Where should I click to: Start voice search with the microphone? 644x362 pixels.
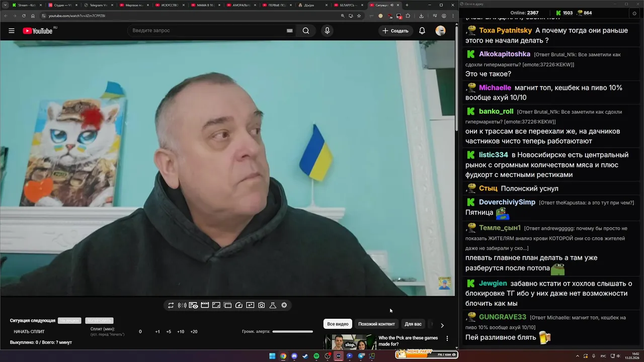(x=328, y=31)
